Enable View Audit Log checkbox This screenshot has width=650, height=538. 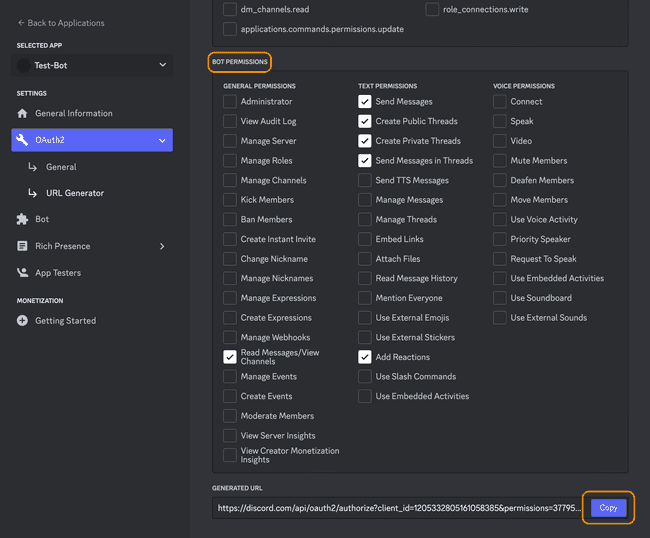[x=230, y=121]
